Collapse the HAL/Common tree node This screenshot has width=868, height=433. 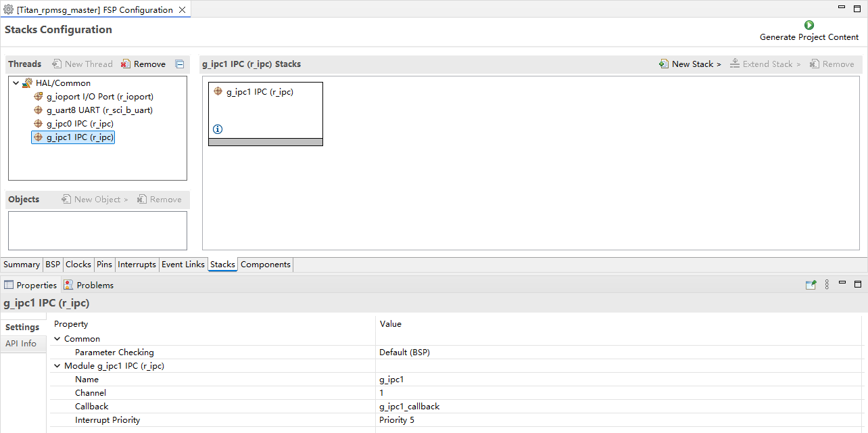coord(16,83)
